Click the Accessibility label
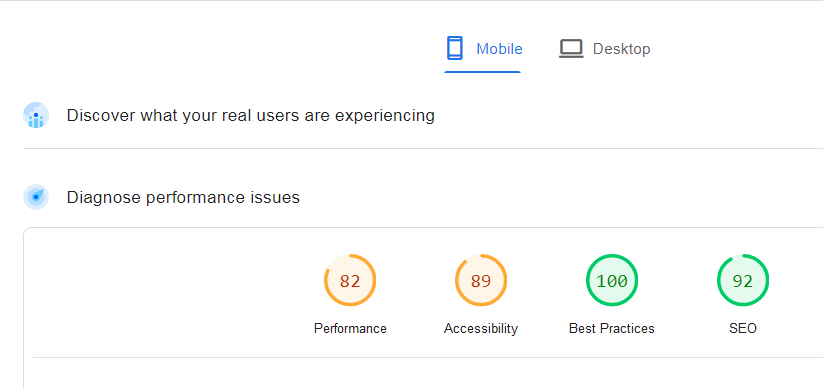This screenshot has height=389, width=823. coord(481,329)
